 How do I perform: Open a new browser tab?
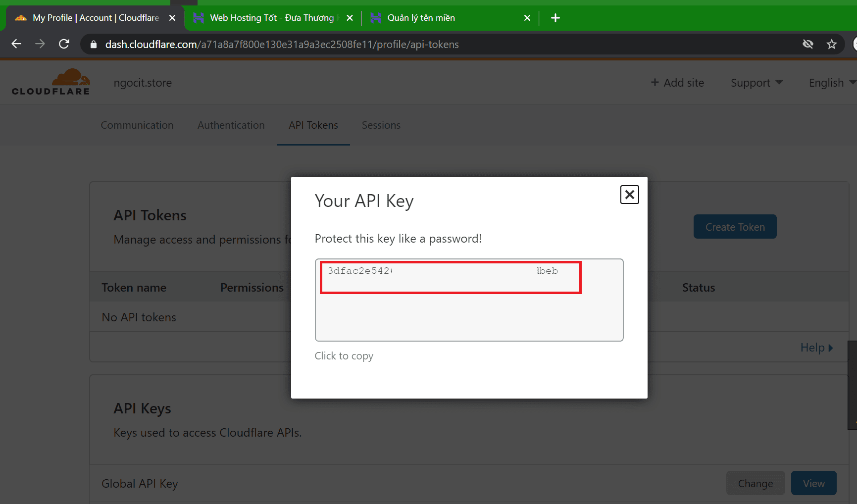click(x=555, y=18)
